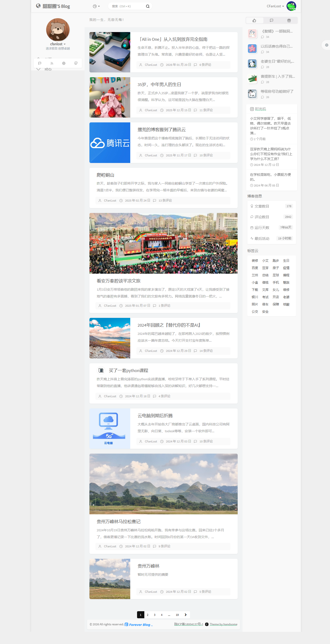Go to pagination page 2
Viewport: 330px width, 644px height.
[x=148, y=615]
